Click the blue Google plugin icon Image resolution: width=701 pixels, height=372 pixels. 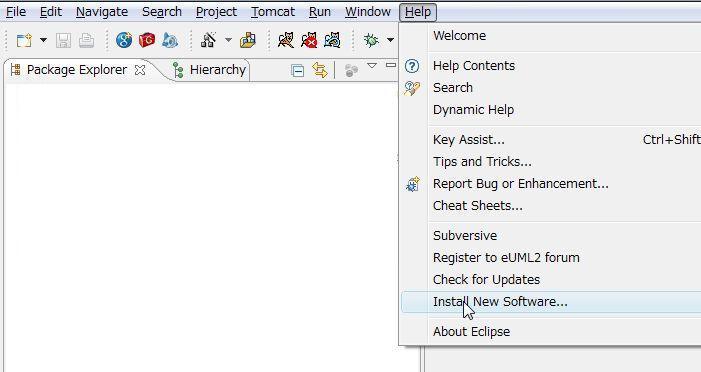pos(124,40)
